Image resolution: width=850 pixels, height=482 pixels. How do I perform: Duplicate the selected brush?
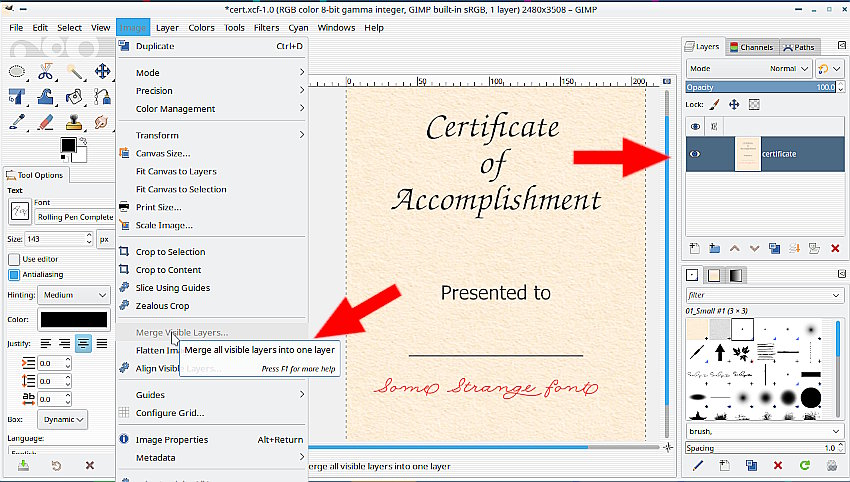pyautogui.click(x=751, y=465)
